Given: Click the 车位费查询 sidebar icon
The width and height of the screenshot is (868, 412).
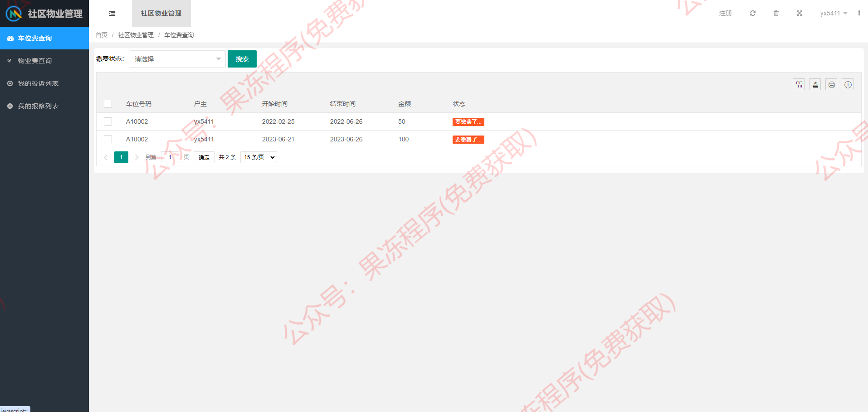Looking at the screenshot, I should [10, 39].
